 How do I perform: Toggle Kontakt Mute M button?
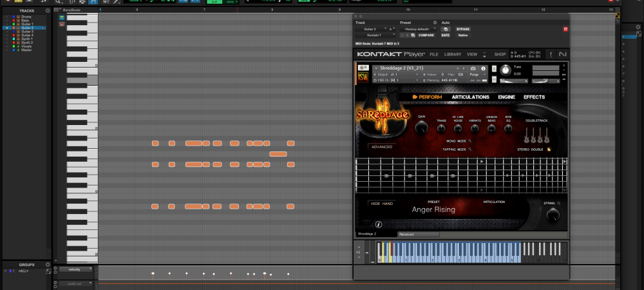(494, 80)
